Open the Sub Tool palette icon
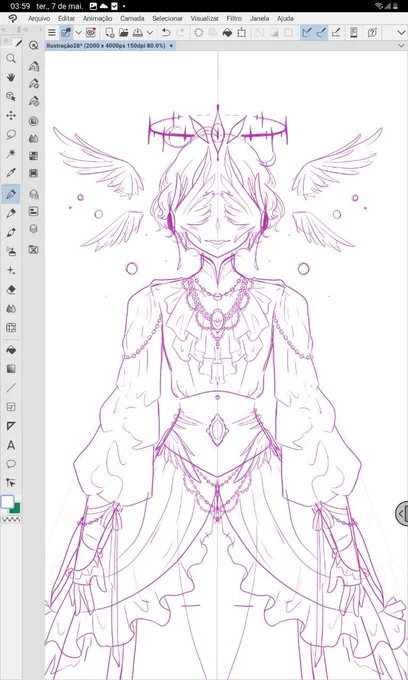Screen dimensions: 408x680 point(33,66)
